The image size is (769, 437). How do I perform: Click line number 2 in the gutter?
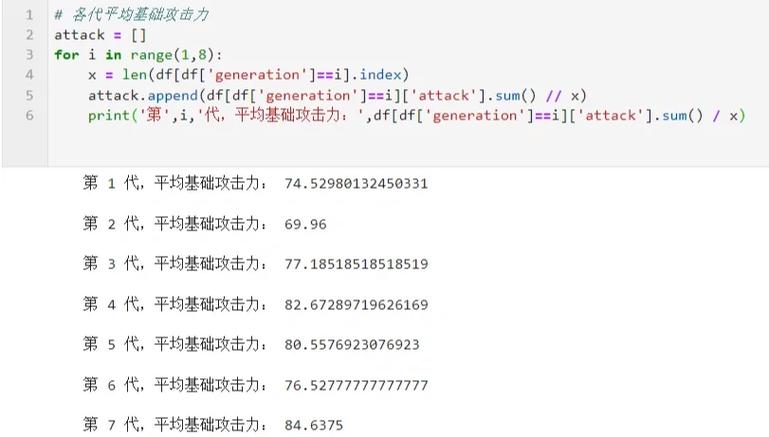[x=29, y=35]
